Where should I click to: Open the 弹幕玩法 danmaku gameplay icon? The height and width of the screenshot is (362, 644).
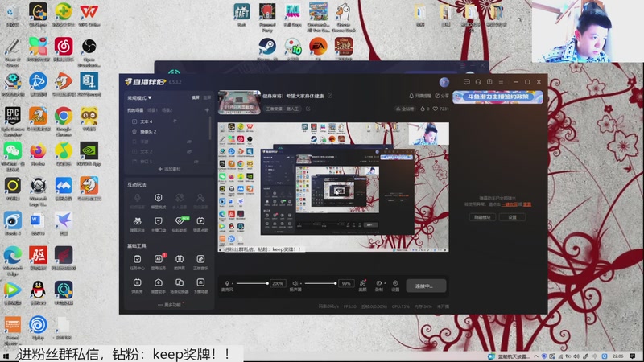click(137, 224)
